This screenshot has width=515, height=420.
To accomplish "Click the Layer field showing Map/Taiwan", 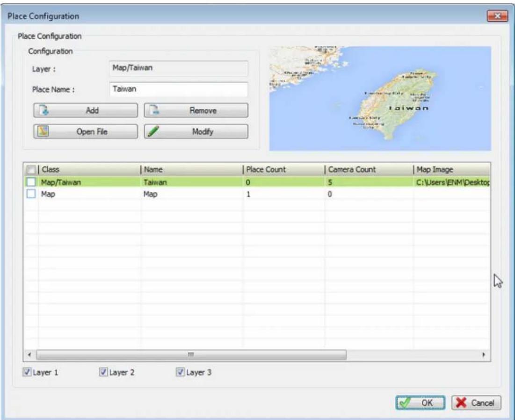I will pos(179,68).
